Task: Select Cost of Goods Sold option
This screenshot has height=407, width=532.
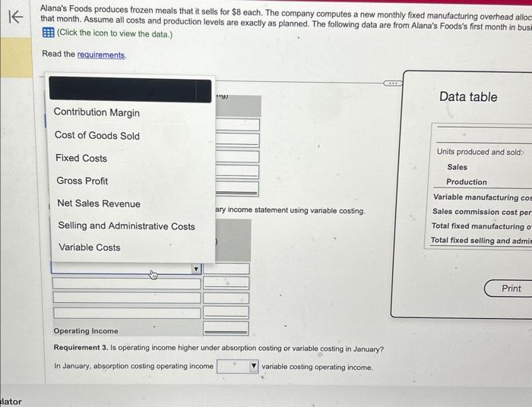Action: (x=97, y=135)
